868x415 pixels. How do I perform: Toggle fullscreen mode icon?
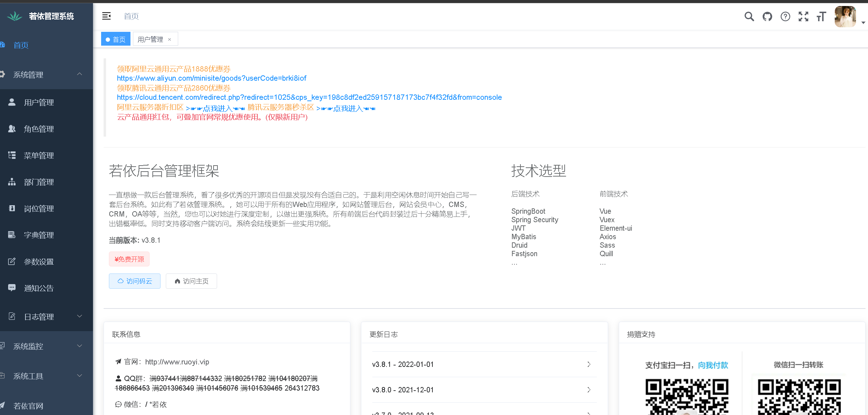(803, 16)
